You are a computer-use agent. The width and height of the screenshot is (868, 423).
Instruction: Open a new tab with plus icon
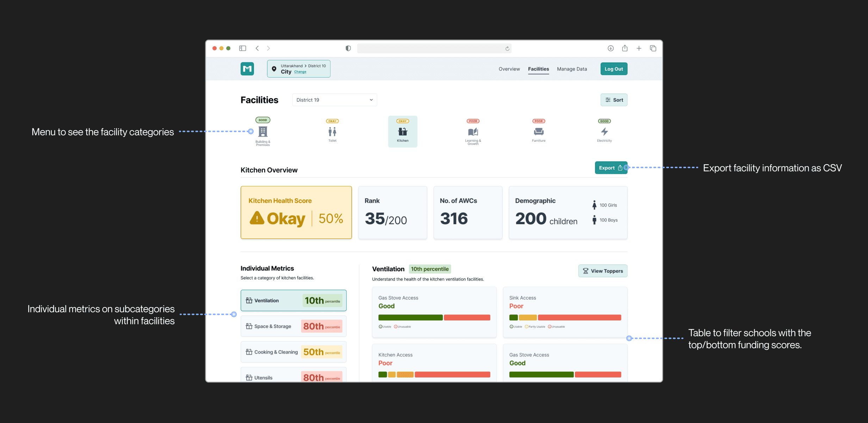[639, 48]
